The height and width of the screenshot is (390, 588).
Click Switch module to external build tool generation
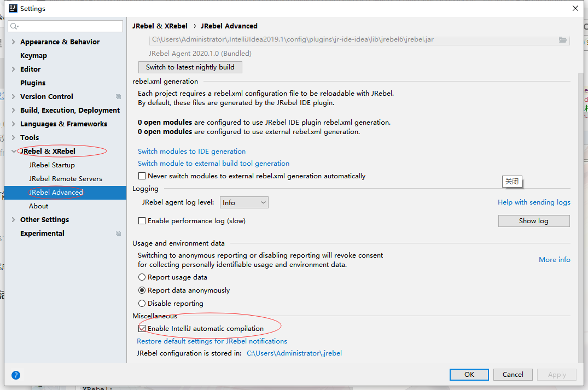[x=213, y=164]
